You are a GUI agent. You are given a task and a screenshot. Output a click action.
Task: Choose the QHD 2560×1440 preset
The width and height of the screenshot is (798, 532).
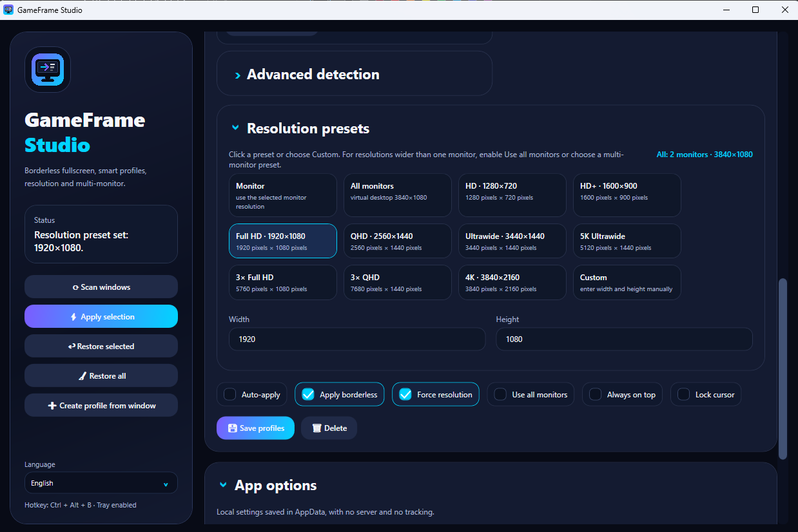tap(398, 241)
